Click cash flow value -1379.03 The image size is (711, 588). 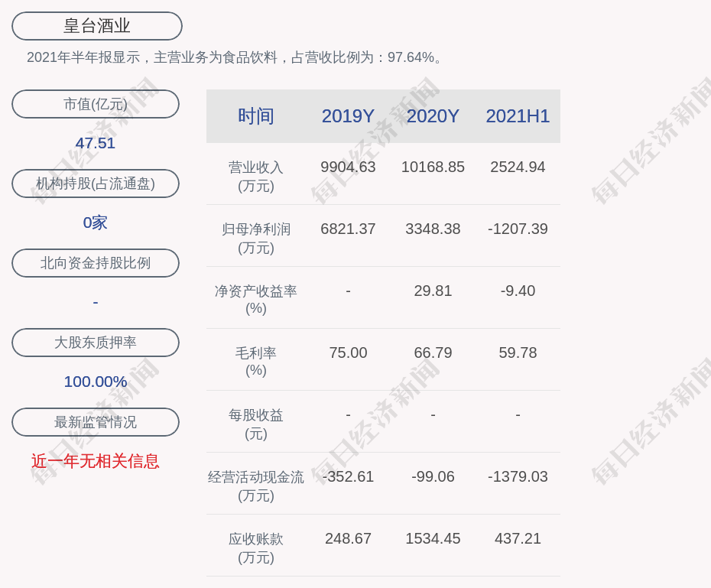(x=518, y=476)
